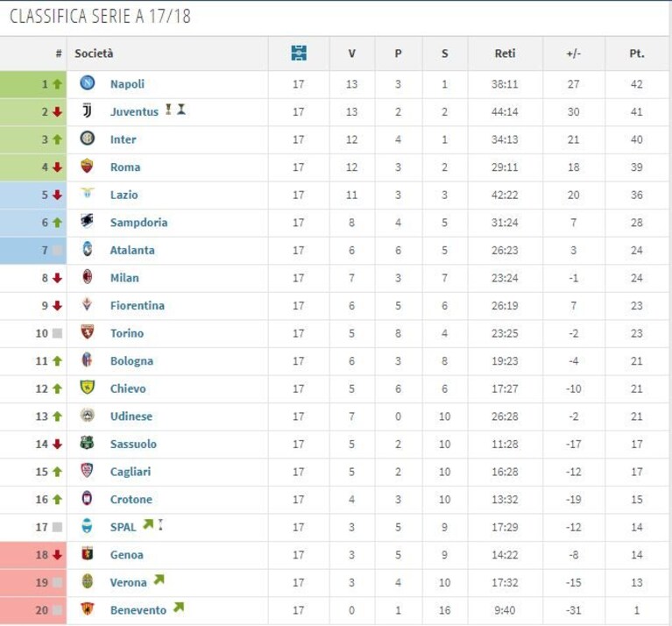Click the Chievo yellow crest icon
The height and width of the screenshot is (626, 672).
tap(88, 388)
